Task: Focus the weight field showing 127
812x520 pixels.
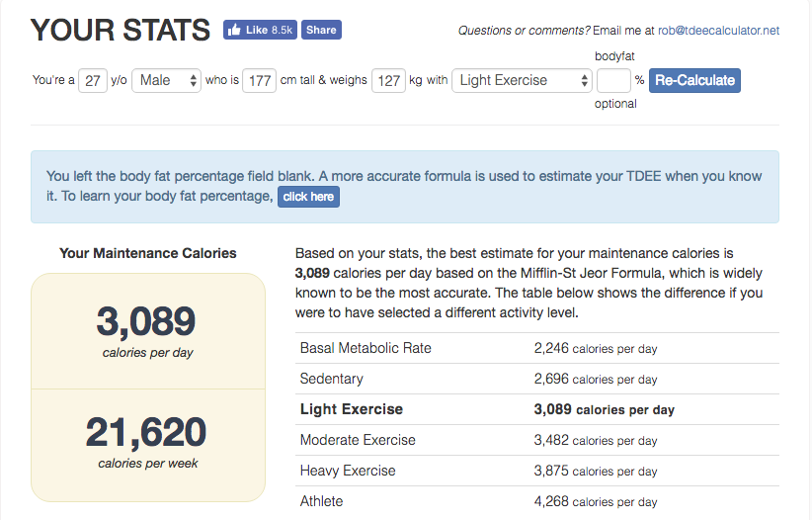Action: pos(388,81)
